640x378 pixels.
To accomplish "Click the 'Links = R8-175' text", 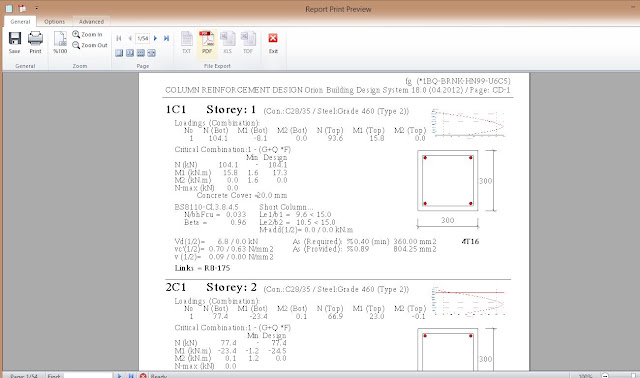I will [202, 268].
